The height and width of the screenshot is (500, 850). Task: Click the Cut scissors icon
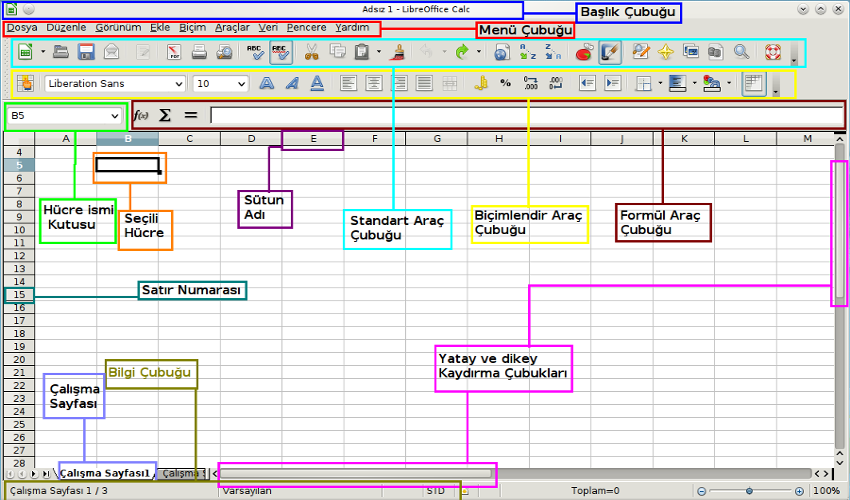311,51
